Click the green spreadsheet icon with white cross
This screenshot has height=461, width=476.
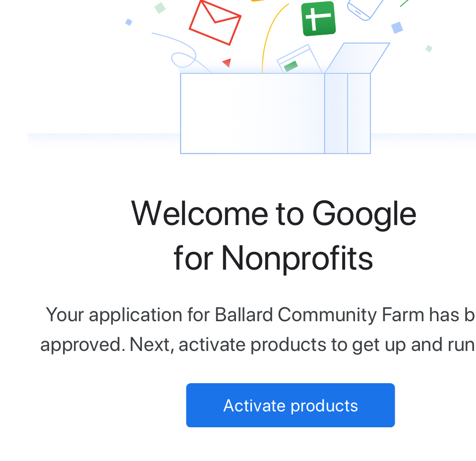[x=318, y=18]
